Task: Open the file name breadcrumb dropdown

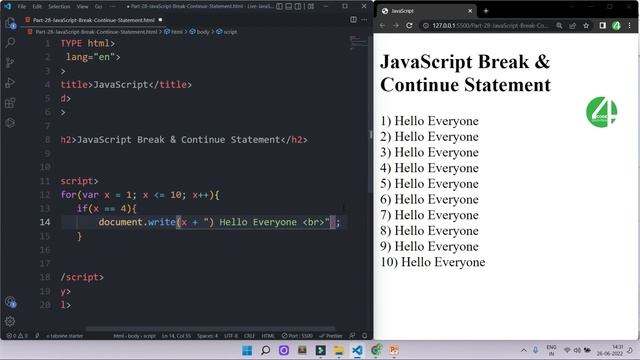Action: (96, 32)
